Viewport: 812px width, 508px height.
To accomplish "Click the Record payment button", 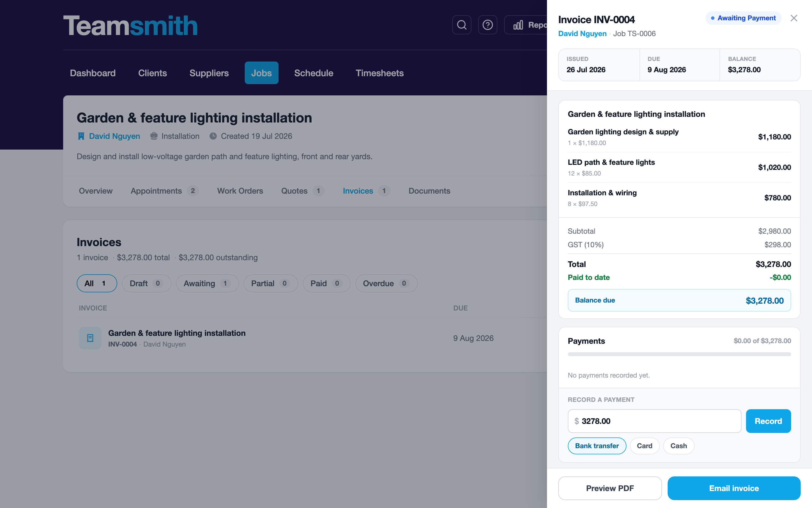I will click(x=768, y=421).
